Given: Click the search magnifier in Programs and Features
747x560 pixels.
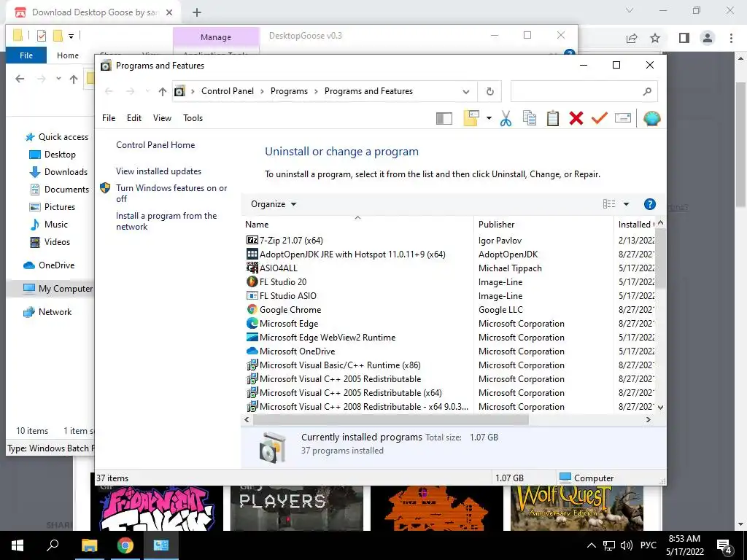Looking at the screenshot, I should click(646, 91).
